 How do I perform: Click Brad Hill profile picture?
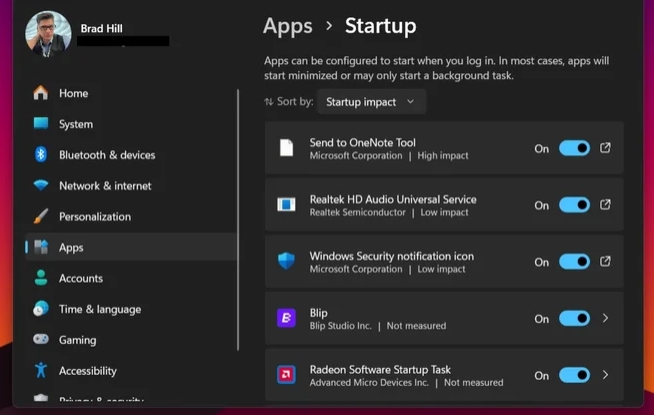pyautogui.click(x=48, y=34)
